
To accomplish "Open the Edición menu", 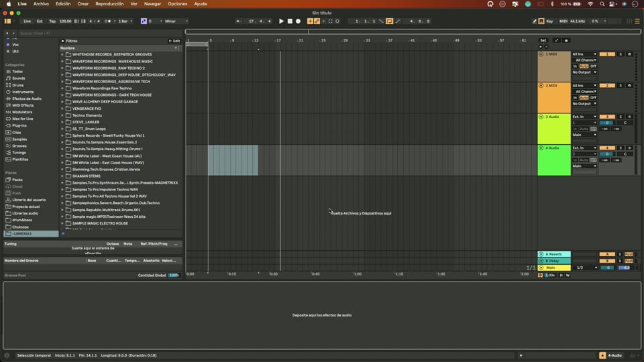I will click(63, 4).
